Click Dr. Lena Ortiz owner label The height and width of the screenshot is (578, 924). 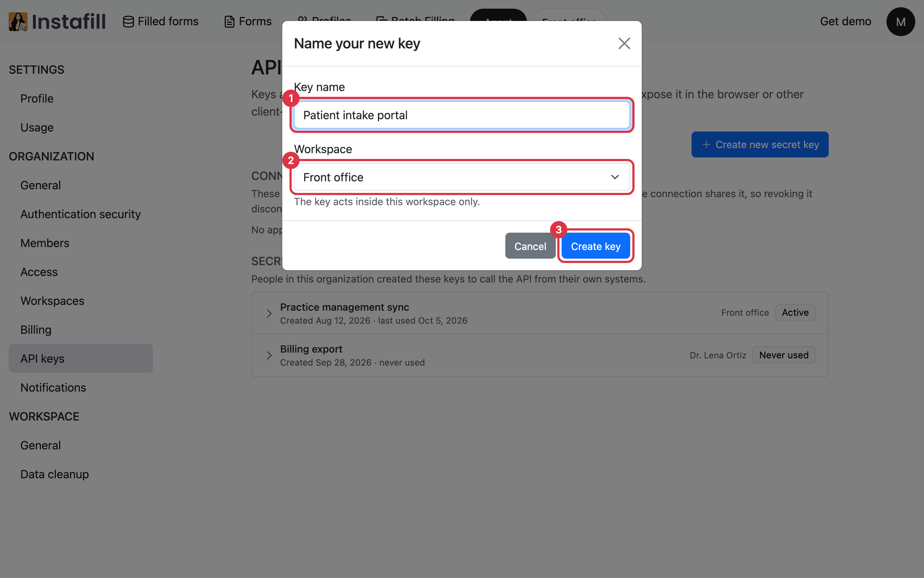[718, 355]
